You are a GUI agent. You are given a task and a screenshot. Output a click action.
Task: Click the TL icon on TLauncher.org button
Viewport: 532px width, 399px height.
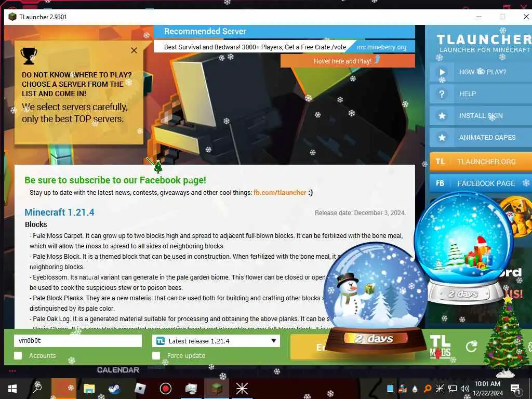tap(440, 162)
